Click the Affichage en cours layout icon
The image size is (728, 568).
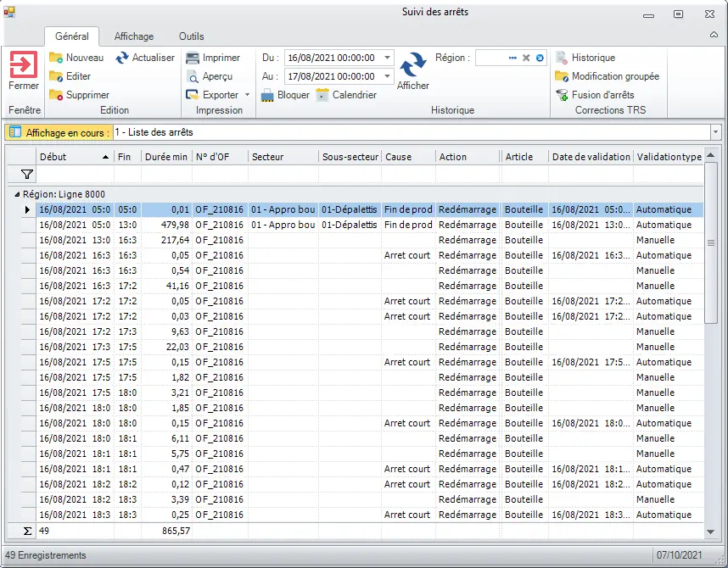click(x=15, y=132)
